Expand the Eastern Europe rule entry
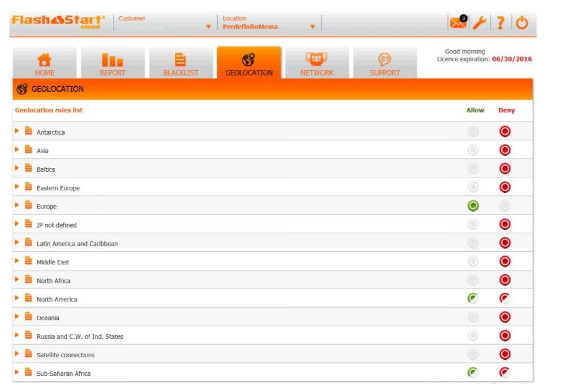The height and width of the screenshot is (384, 588). point(17,187)
